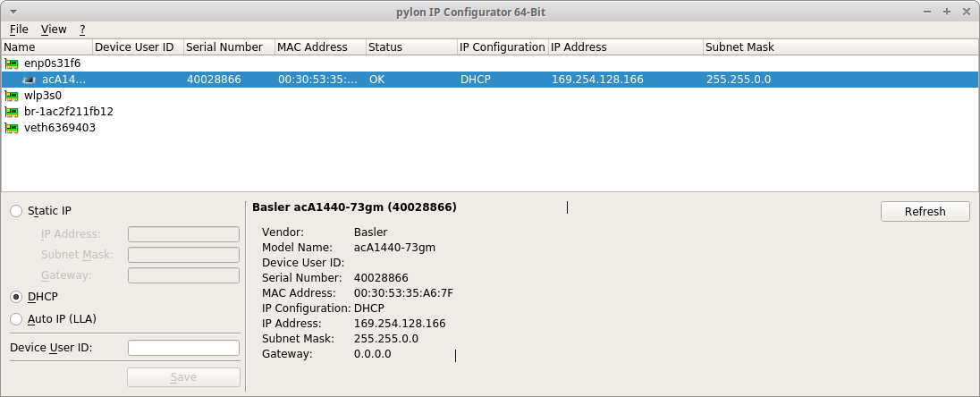The height and width of the screenshot is (397, 980).
Task: Click Serial Number value in details panel
Action: click(381, 277)
